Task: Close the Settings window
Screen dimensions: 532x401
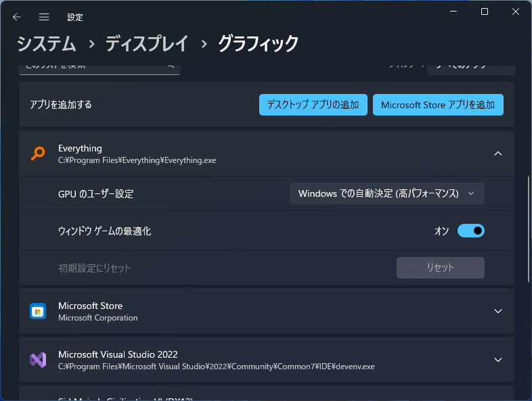Action: click(516, 12)
